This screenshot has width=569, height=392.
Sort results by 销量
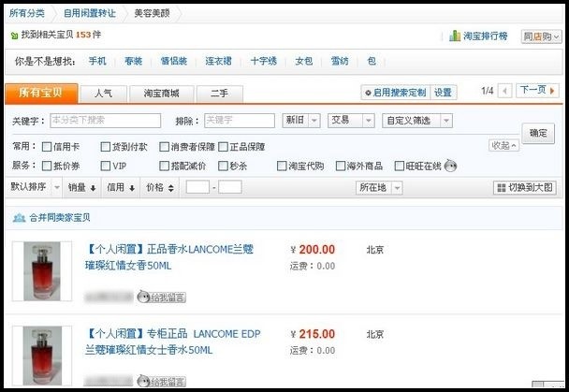coord(82,187)
